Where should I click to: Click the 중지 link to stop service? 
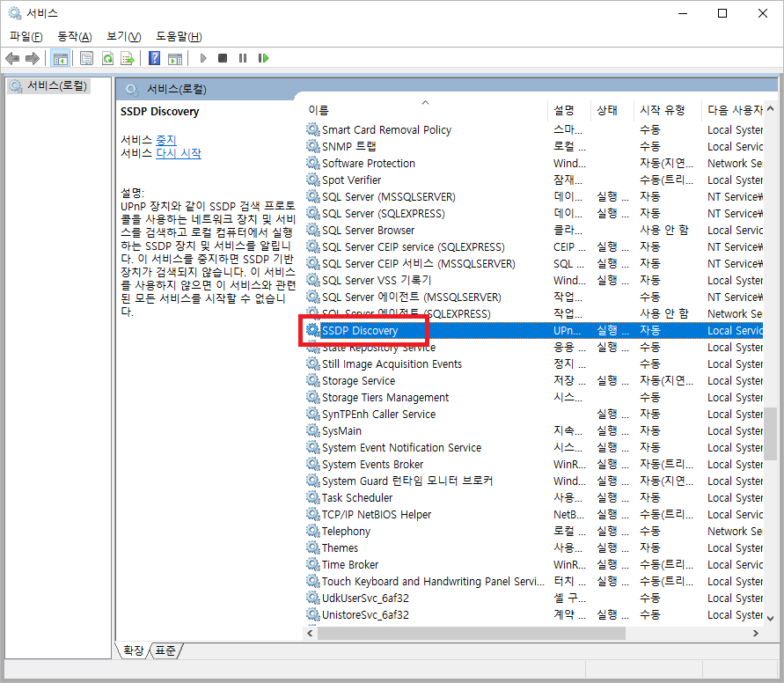click(166, 139)
